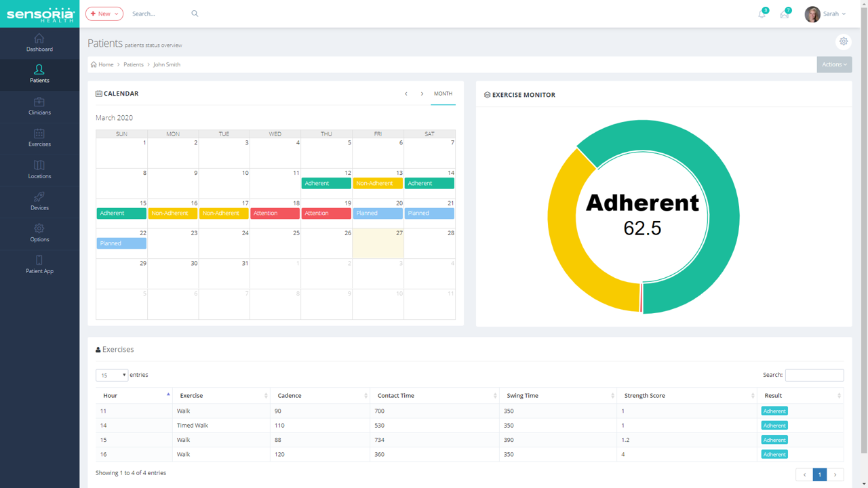Select the Attention event on March 18

(x=275, y=213)
